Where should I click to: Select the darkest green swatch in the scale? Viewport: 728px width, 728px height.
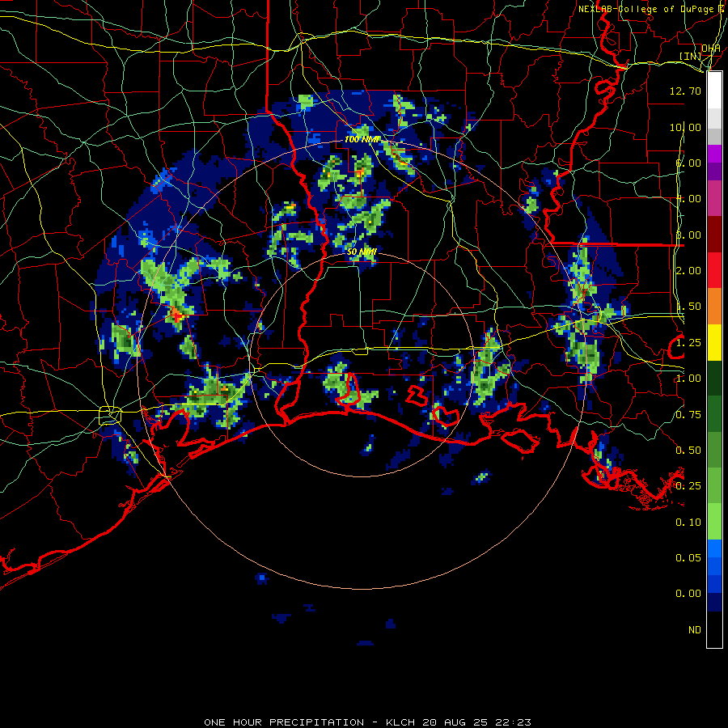click(714, 378)
